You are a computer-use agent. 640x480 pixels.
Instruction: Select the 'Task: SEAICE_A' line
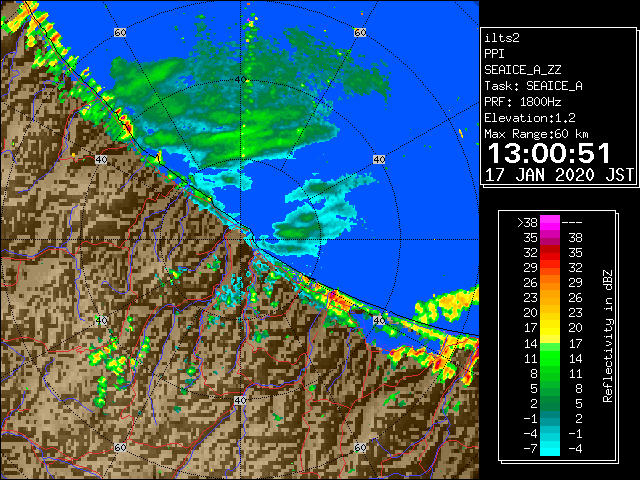533,86
